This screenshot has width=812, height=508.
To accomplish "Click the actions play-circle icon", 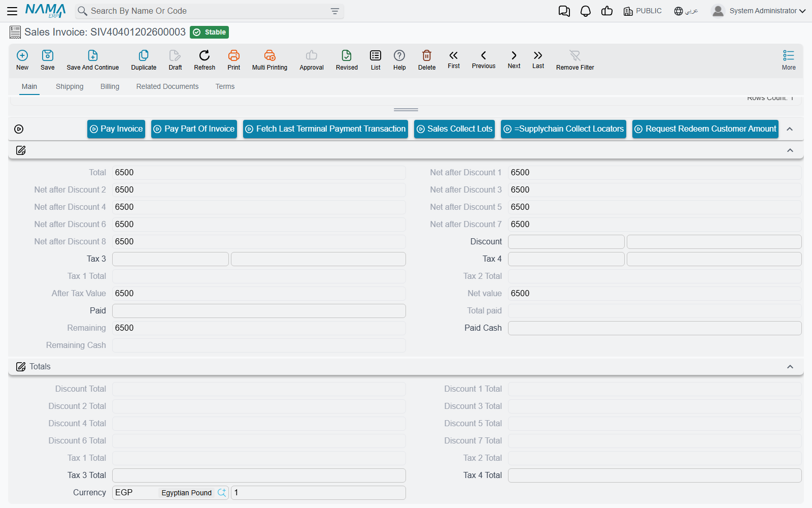I will tap(19, 129).
